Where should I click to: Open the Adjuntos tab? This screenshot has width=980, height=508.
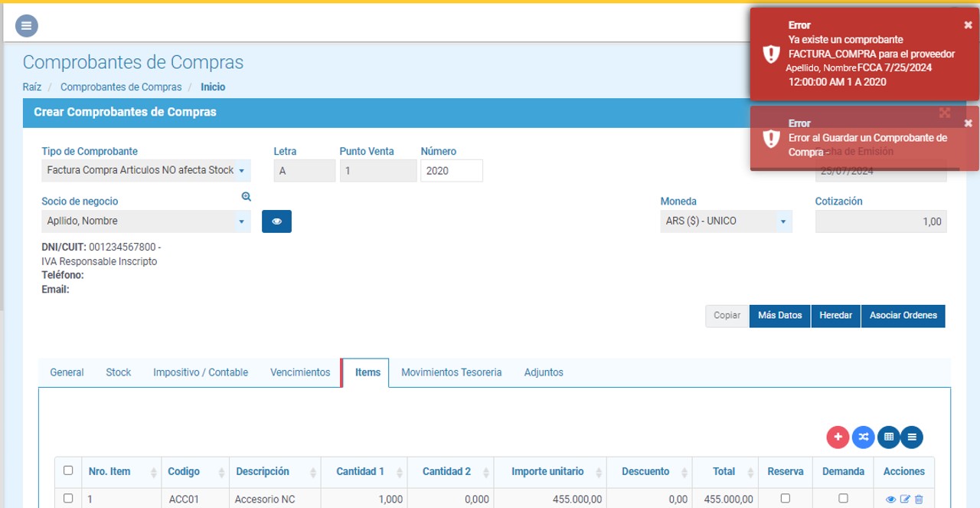coord(544,372)
